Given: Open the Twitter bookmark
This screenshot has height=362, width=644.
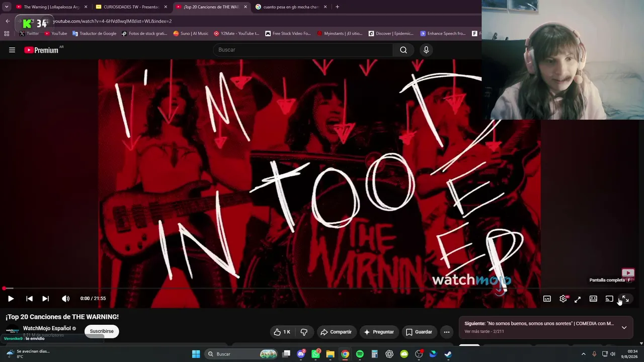Looking at the screenshot, I should (x=29, y=34).
